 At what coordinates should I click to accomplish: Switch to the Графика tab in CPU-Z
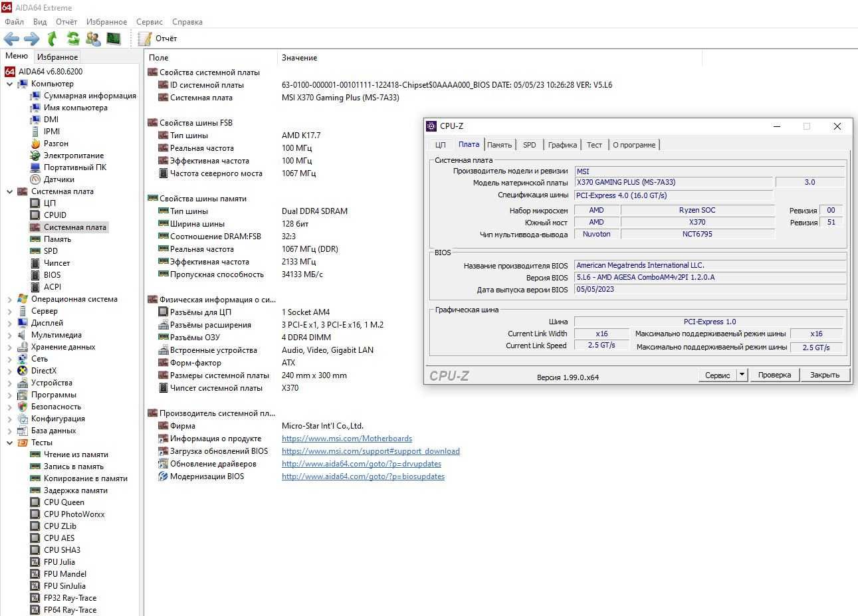click(x=562, y=145)
